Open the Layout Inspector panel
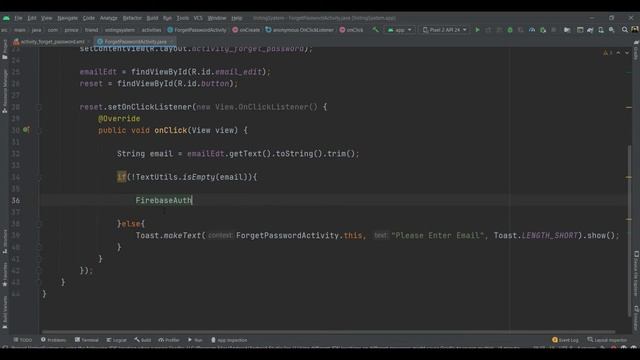This screenshot has width=640, height=360. 607,340
